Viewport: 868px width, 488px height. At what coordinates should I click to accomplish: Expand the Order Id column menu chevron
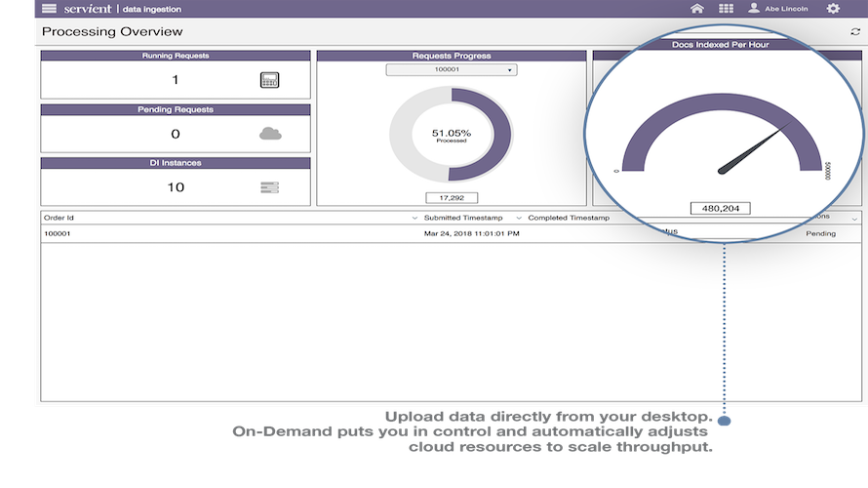coord(414,219)
